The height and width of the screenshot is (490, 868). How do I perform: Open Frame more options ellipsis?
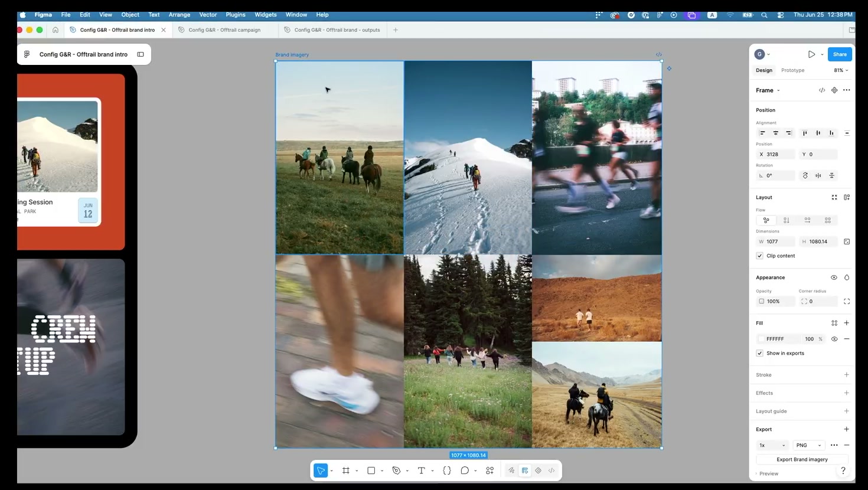click(847, 90)
